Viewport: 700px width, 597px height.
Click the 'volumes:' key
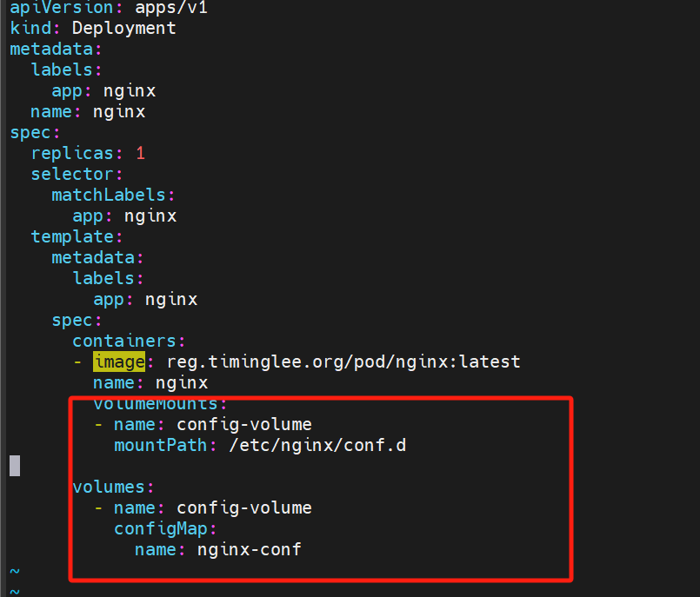(x=113, y=487)
